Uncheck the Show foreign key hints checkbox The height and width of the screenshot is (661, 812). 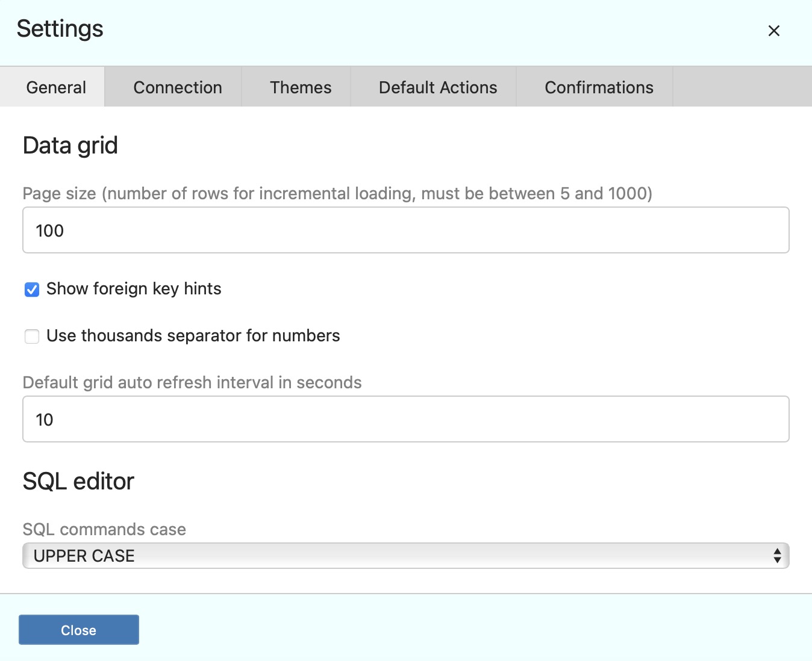click(x=32, y=290)
